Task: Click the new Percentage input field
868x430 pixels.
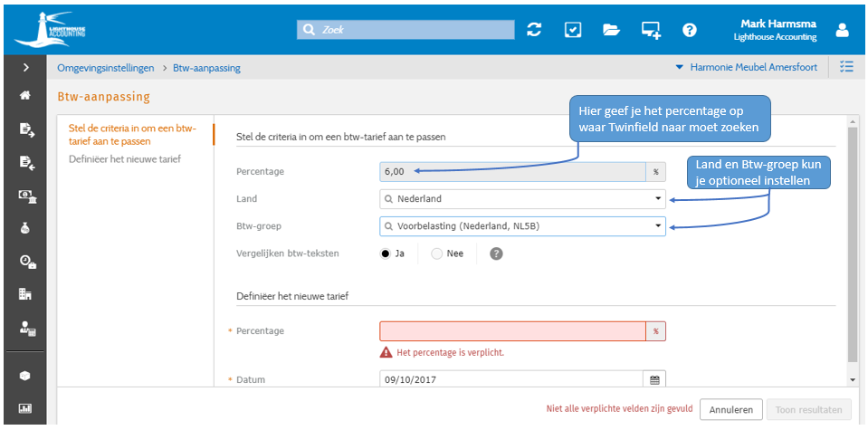Action: (x=512, y=331)
